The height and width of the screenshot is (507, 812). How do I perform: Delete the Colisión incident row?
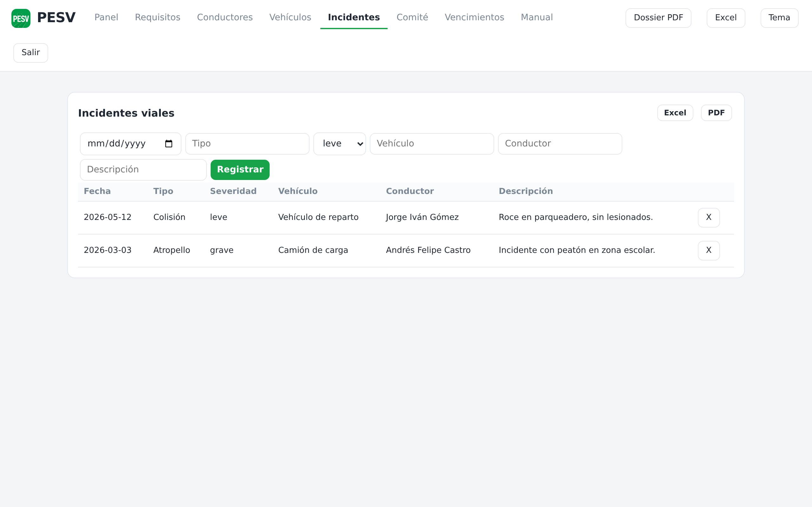click(709, 217)
